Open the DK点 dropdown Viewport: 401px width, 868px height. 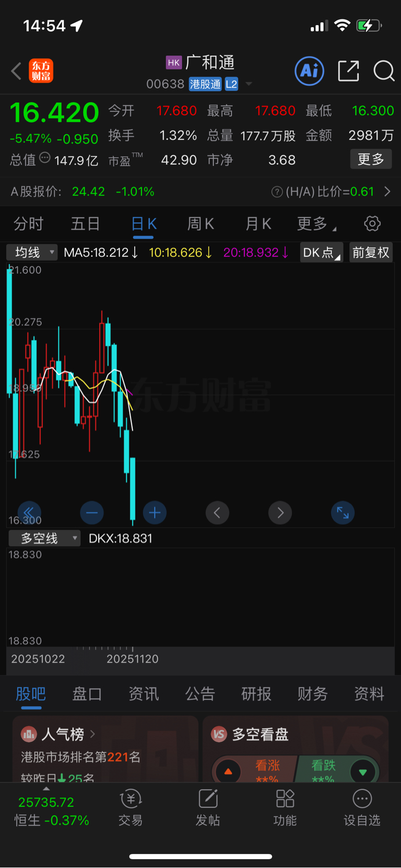(322, 253)
